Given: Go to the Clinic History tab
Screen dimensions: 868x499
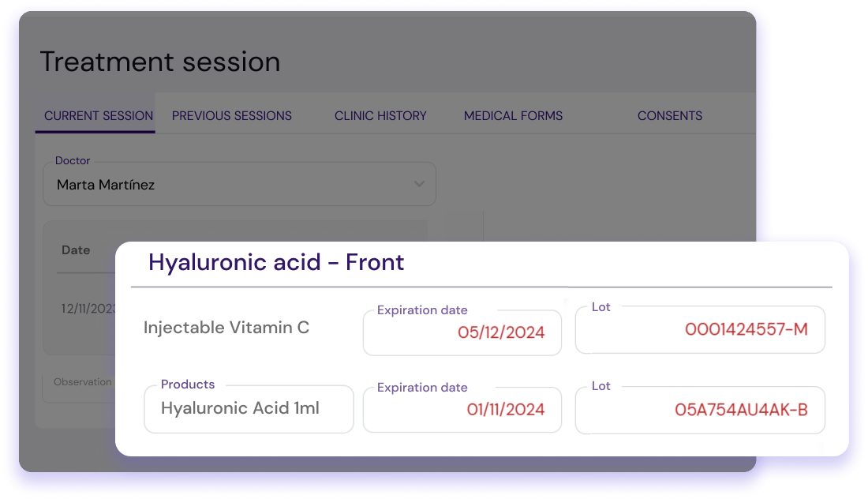Looking at the screenshot, I should [380, 116].
